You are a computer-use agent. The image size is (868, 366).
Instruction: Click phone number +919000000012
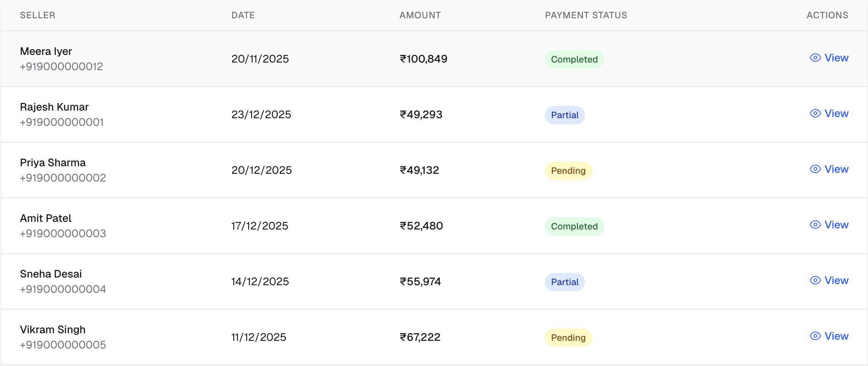click(61, 66)
